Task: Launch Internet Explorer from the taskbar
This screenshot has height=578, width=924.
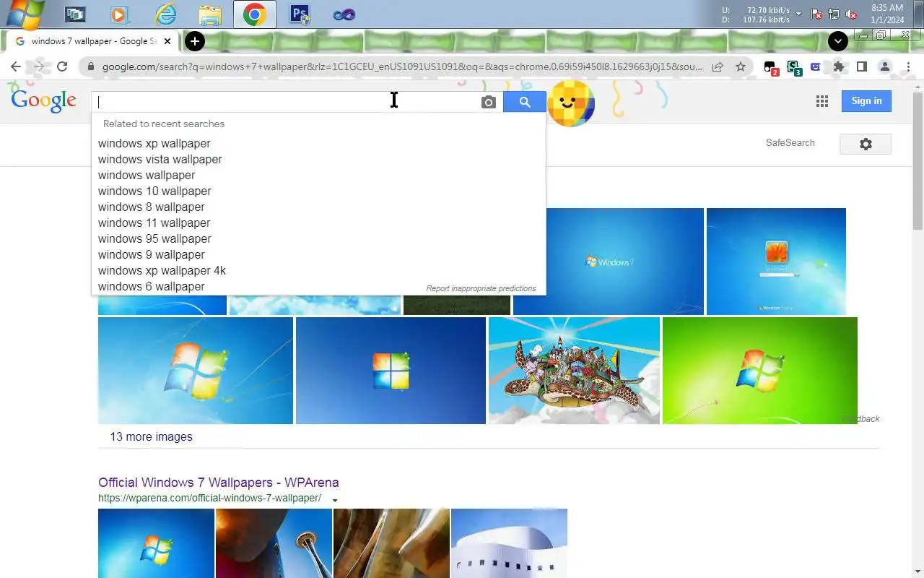Action: tap(165, 14)
